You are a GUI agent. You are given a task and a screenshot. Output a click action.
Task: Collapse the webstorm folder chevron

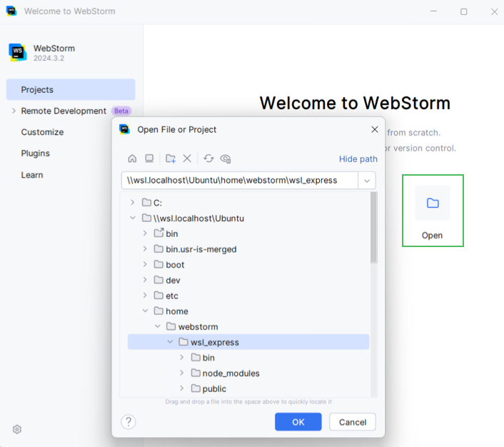[x=158, y=326]
